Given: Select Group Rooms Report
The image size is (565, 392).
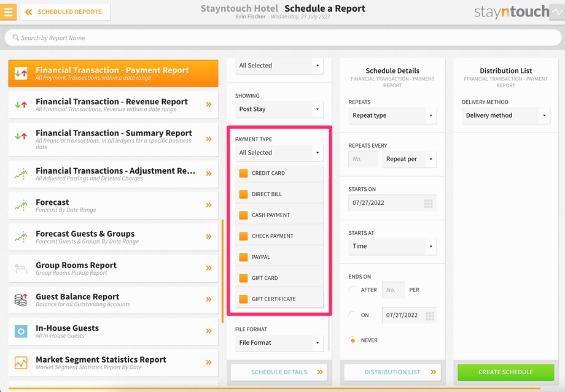Looking at the screenshot, I should click(113, 268).
